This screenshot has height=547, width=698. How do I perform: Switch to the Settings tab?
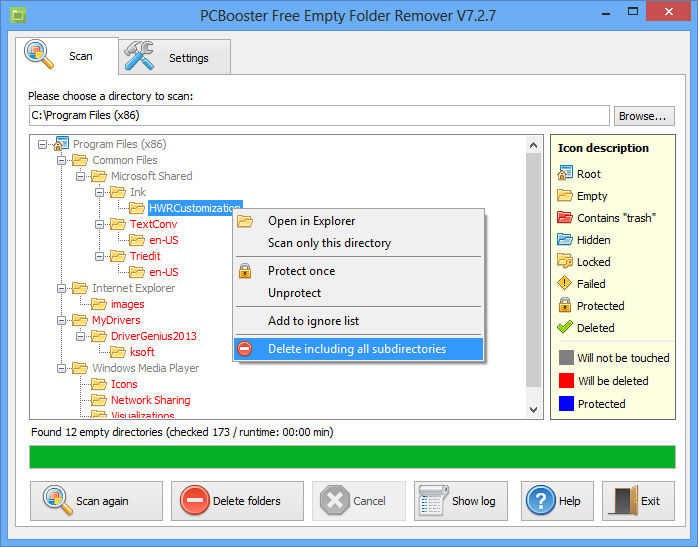[175, 57]
